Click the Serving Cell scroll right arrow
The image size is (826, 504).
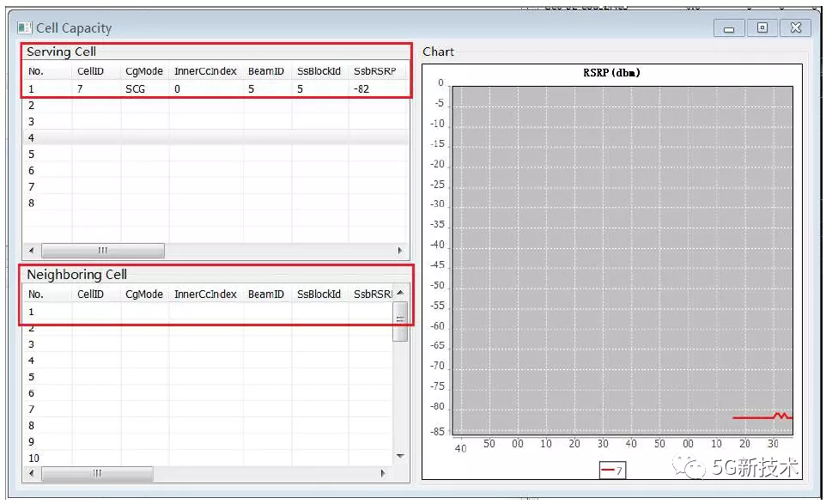click(x=400, y=251)
